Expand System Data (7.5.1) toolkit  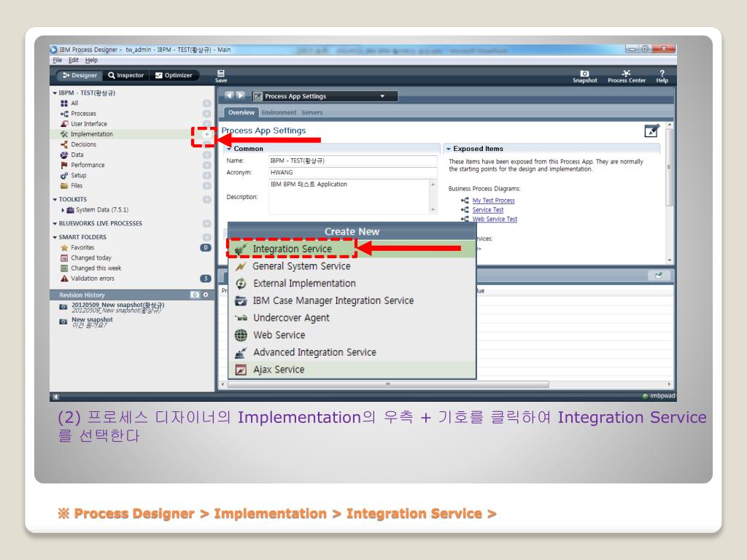click(63, 209)
